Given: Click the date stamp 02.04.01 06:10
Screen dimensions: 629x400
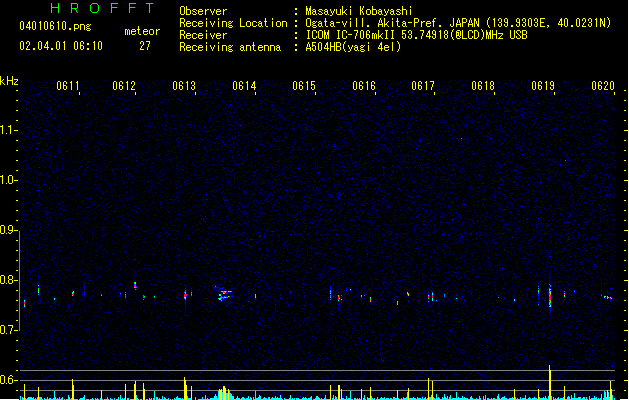Looking at the screenshot, I should tap(61, 46).
